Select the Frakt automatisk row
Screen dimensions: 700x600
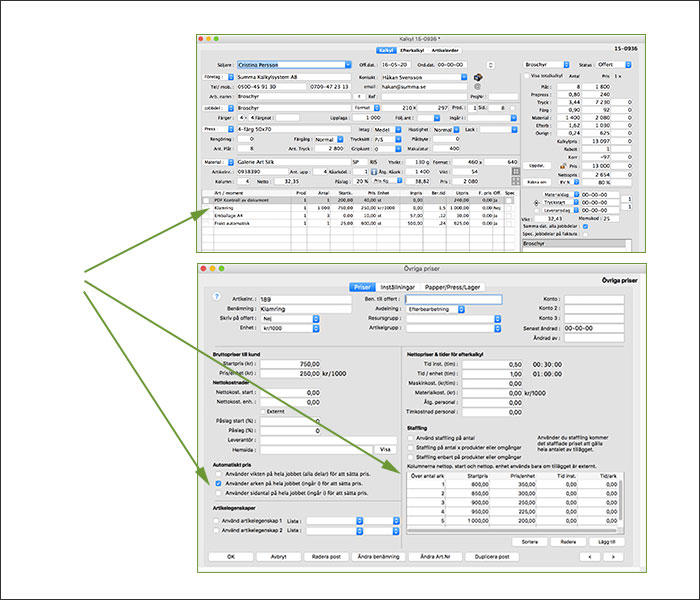[x=358, y=223]
